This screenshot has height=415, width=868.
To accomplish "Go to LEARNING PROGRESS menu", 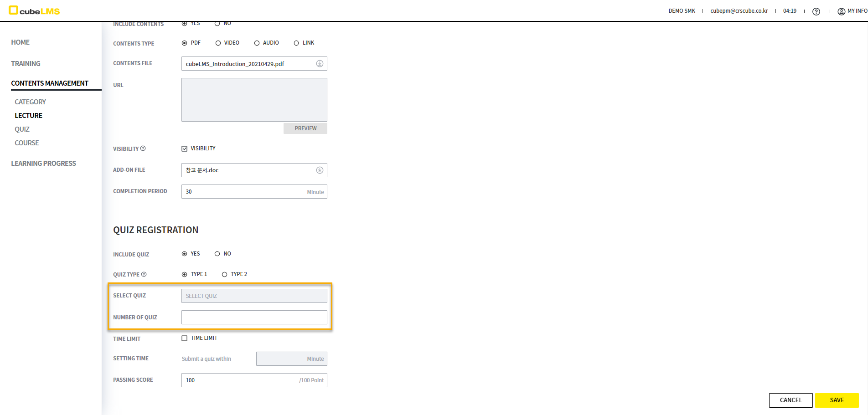I will point(43,164).
